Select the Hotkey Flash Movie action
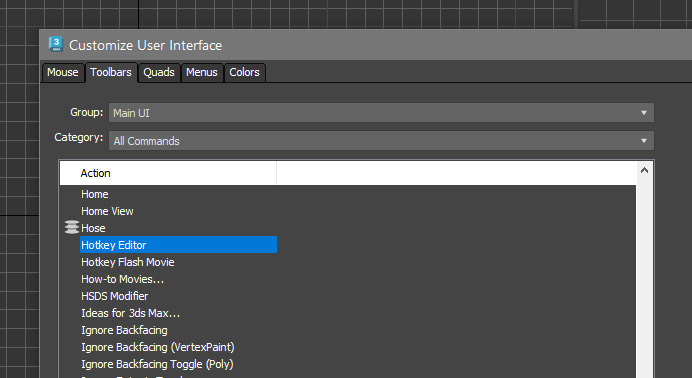692x378 pixels. [x=128, y=262]
